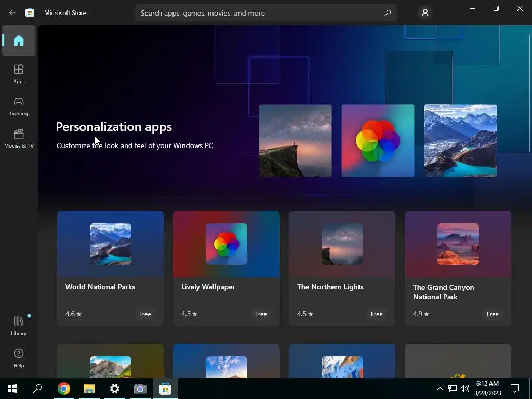Screen dimensions: 532x399
Task: Click World National Parks app icon image
Action: pyautogui.click(x=111, y=244)
